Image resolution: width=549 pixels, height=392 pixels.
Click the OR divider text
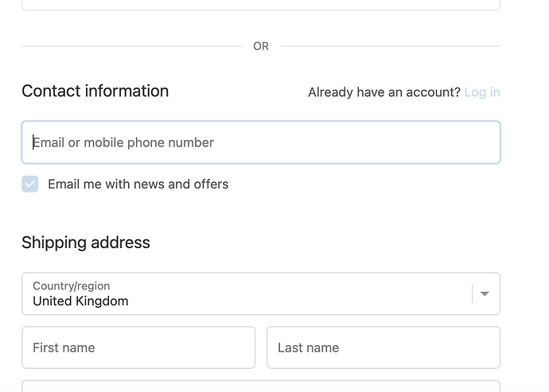click(261, 46)
